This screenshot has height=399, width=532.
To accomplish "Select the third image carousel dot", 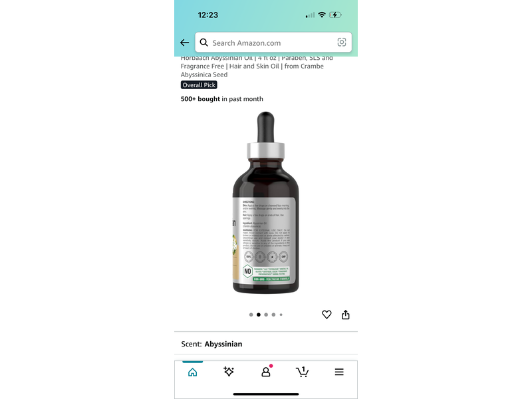I will [x=266, y=315].
